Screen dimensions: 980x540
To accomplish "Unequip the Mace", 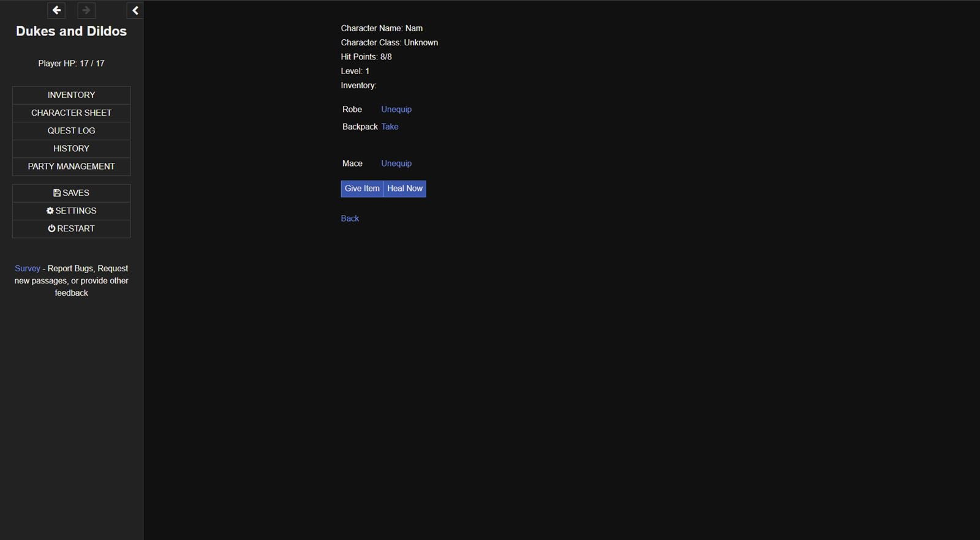I will tap(396, 163).
